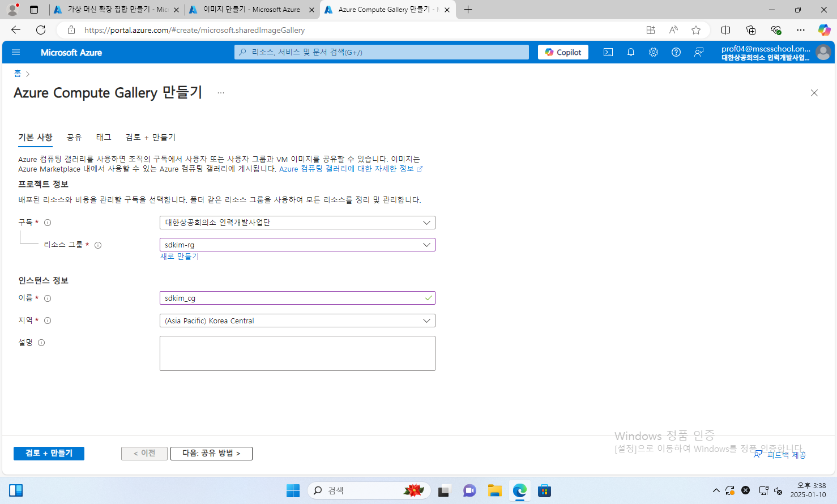
Task: Switch to the 검토 + 만들기 tab
Action: coord(151,138)
